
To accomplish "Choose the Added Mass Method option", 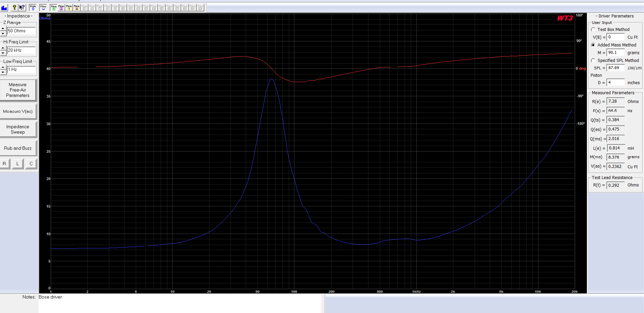I will [593, 45].
